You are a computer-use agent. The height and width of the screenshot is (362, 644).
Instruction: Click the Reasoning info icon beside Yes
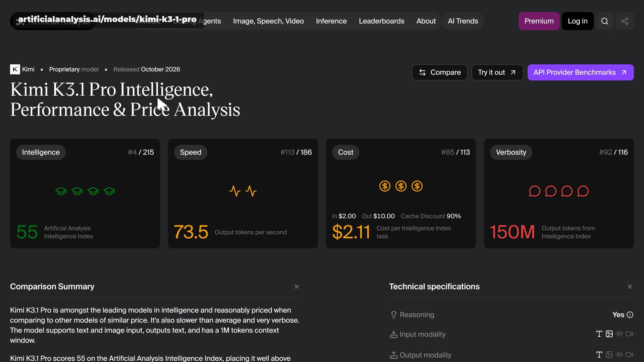pyautogui.click(x=630, y=315)
